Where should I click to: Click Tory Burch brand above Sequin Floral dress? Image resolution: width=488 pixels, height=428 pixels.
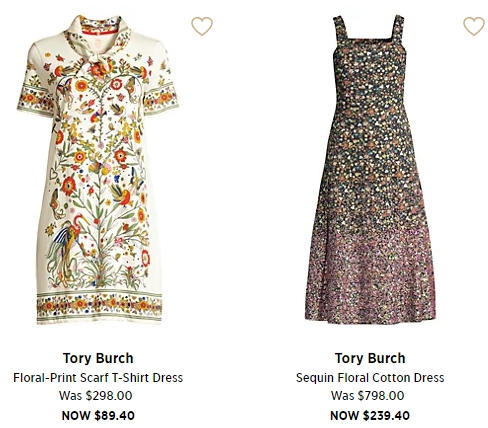(370, 358)
